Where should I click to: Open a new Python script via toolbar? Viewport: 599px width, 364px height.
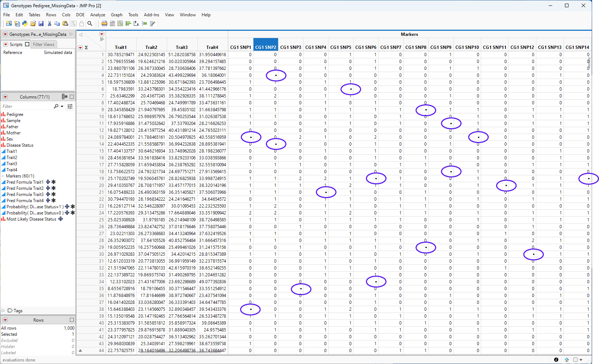[x=25, y=24]
